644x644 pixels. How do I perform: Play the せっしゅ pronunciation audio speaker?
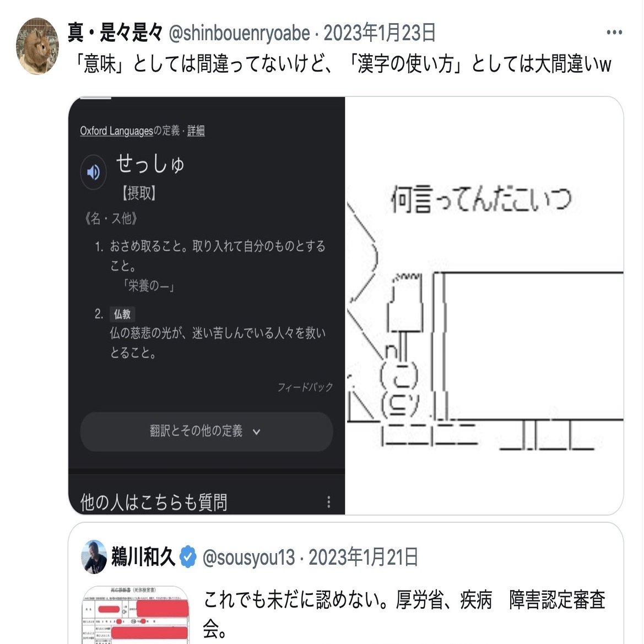point(93,172)
